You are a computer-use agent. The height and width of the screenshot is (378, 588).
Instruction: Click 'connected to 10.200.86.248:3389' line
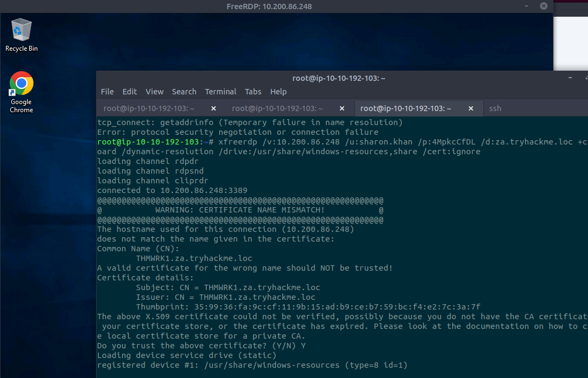point(172,190)
